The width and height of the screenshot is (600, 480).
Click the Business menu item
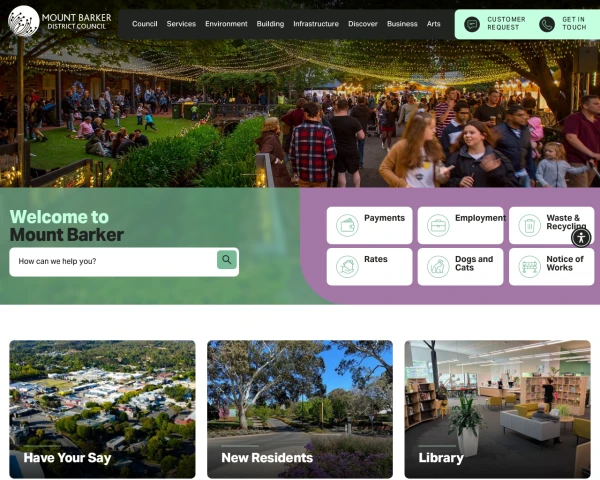402,24
